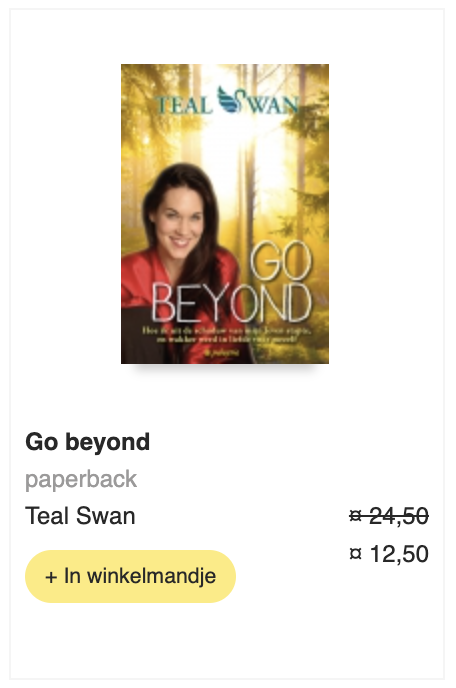This screenshot has width=456, height=688.
Task: Click the TEAL text on the book cover
Action: click(183, 105)
